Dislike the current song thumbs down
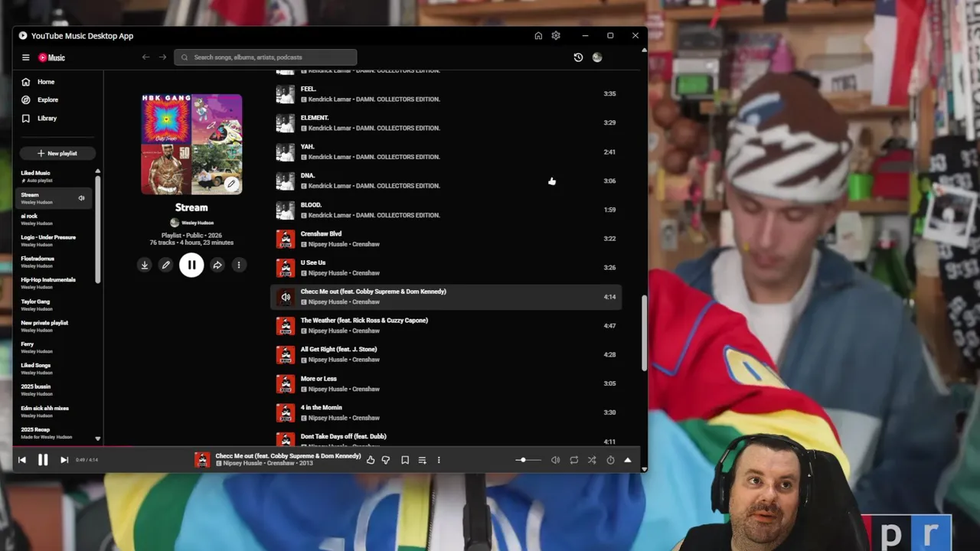980x551 pixels. [386, 460]
